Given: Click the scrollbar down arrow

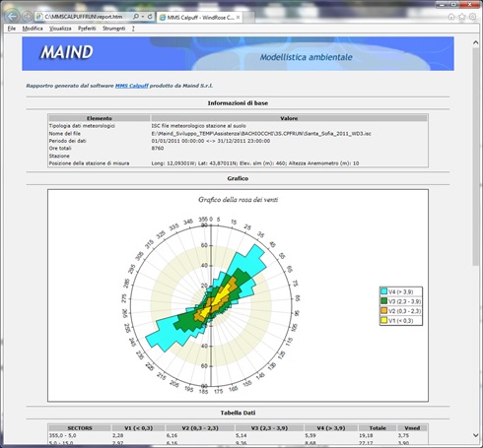Looking at the screenshot, I should coord(475,435).
